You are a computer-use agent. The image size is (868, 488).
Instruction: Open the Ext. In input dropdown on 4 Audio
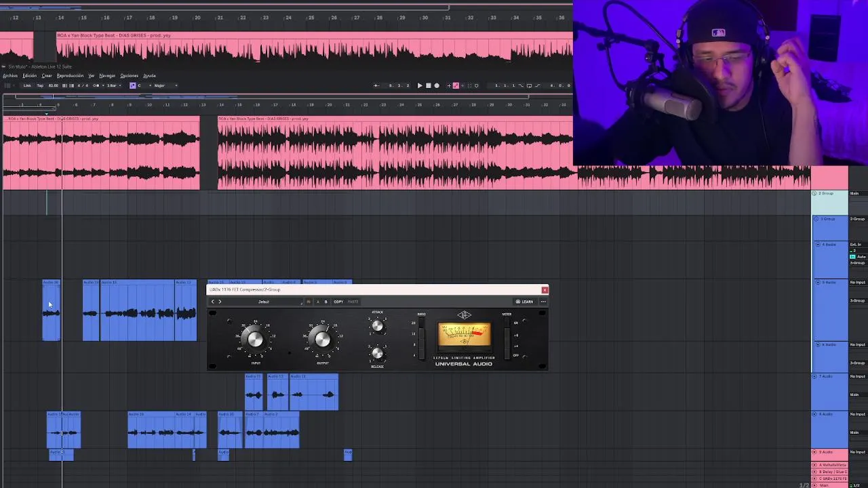click(859, 245)
